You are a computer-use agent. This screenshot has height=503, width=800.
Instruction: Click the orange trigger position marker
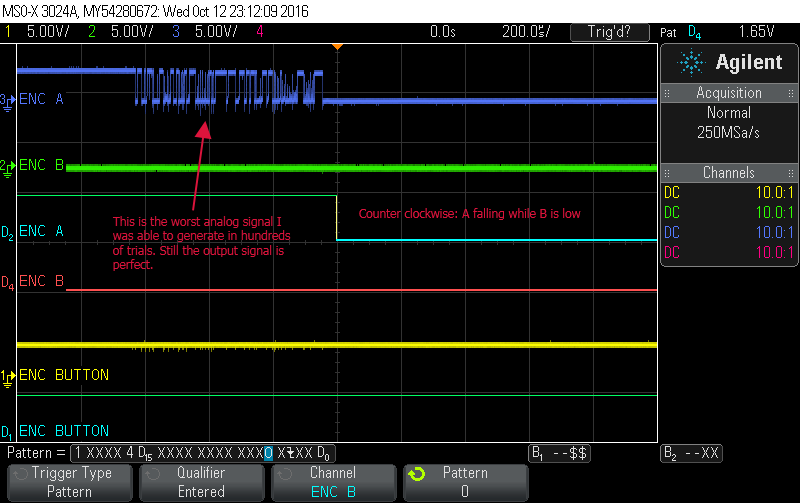pyautogui.click(x=338, y=46)
